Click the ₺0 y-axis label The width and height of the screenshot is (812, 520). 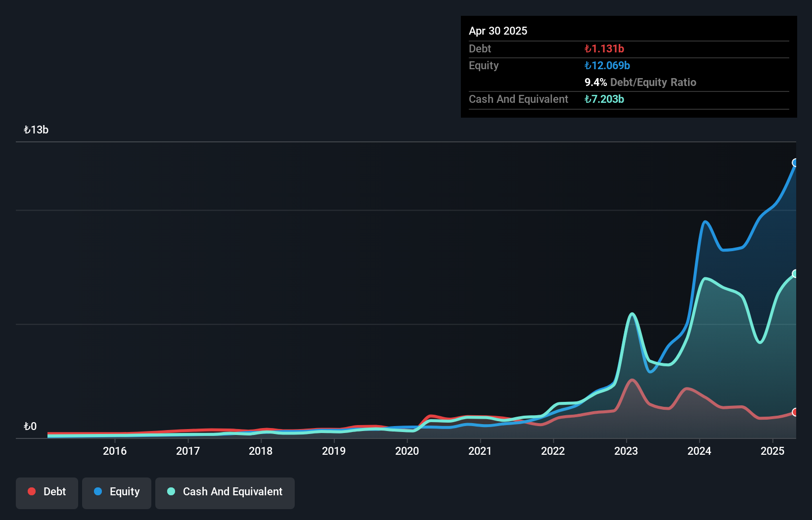coord(30,426)
